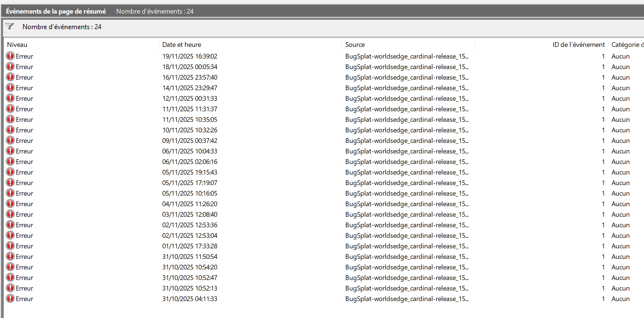Viewport: 644px width, 318px height.
Task: Sort by ID de l'événement column header
Action: tap(578, 45)
